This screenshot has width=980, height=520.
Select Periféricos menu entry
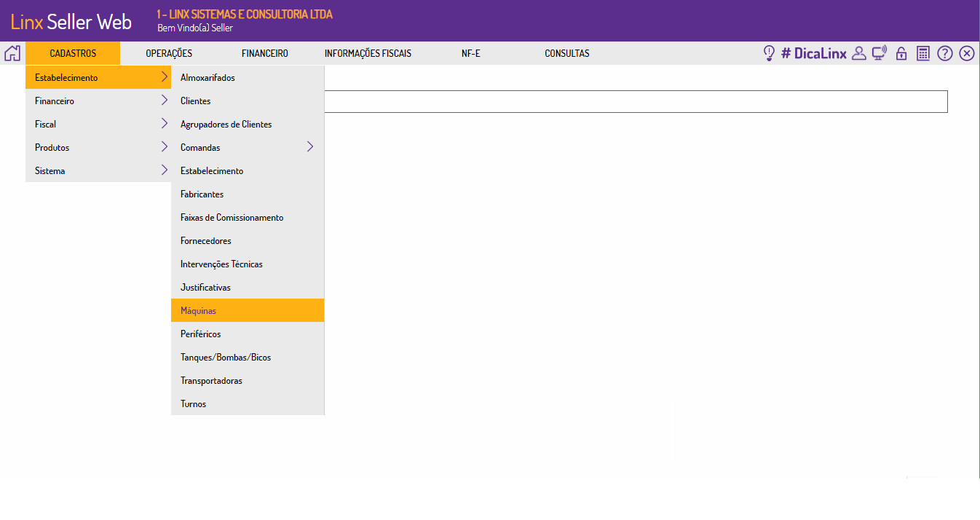248,334
